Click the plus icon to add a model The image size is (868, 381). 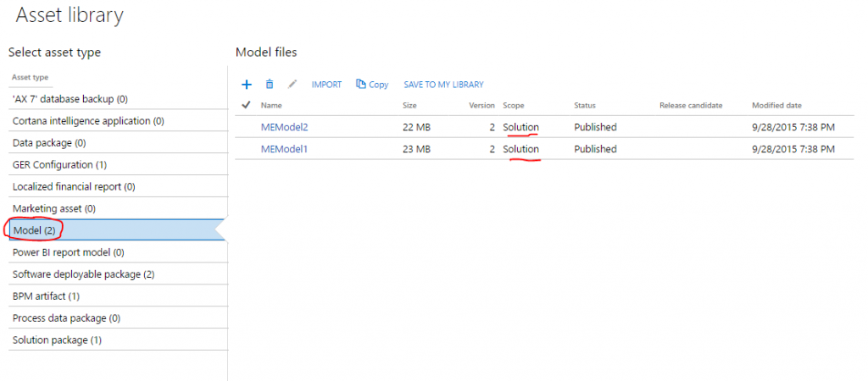[247, 85]
